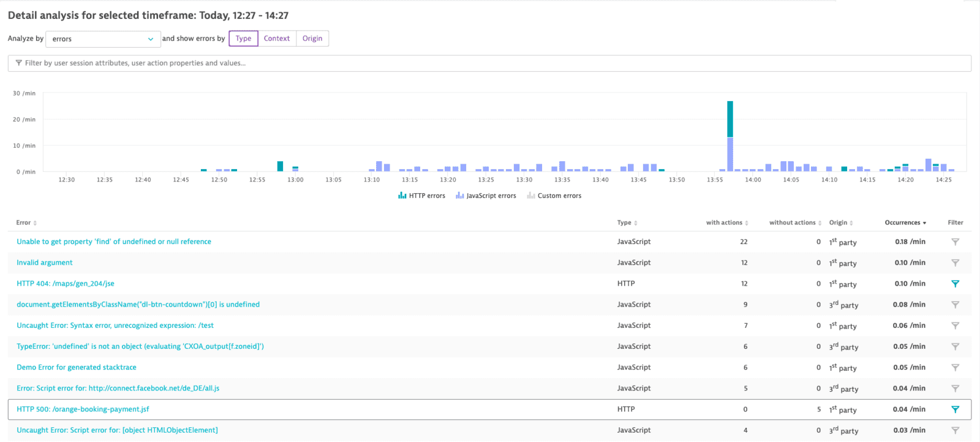Toggle HTTP errors legend icon
Screen dimensions: 980x442
402,196
